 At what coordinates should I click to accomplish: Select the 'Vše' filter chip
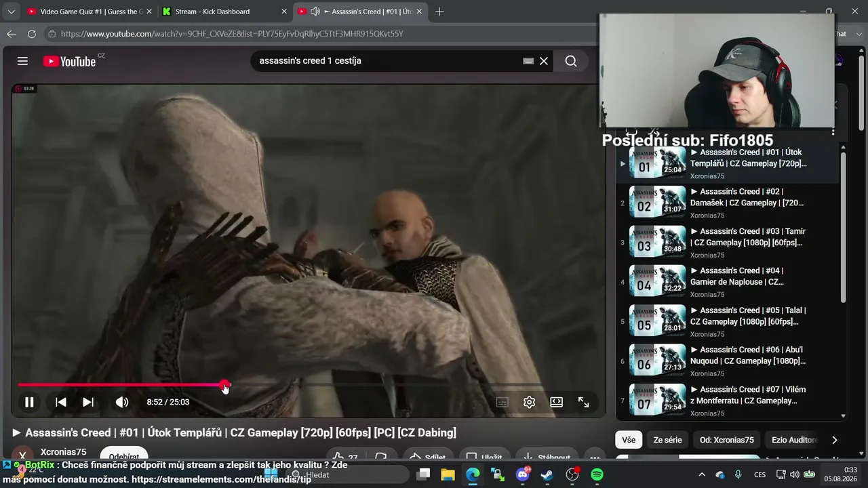(629, 440)
